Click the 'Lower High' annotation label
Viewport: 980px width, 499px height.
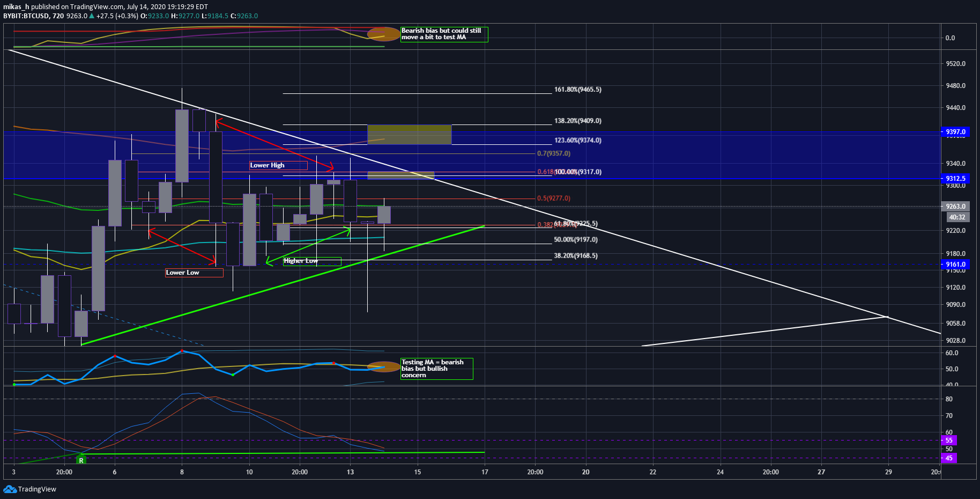(278, 165)
